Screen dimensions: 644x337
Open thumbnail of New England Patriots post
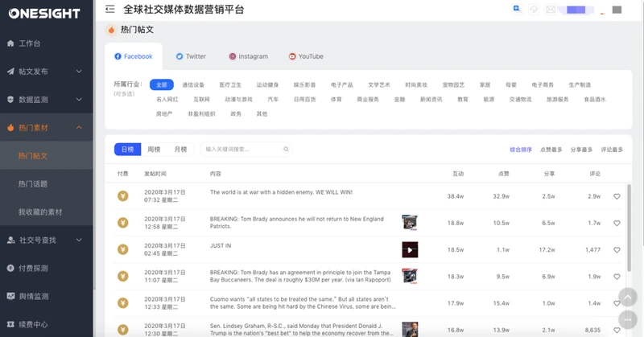[410, 223]
